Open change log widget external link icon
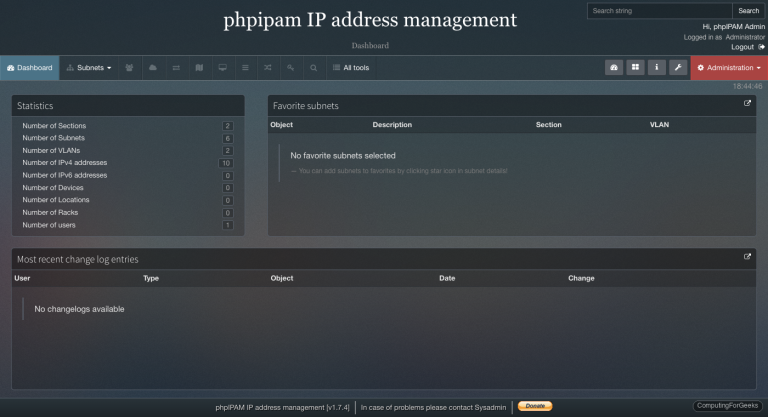This screenshot has width=768, height=417. pyautogui.click(x=747, y=256)
